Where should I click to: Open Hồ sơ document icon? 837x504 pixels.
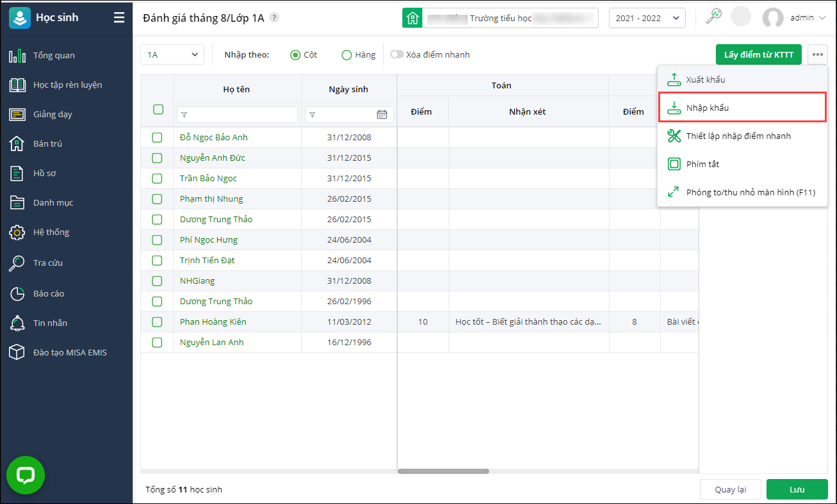(x=17, y=174)
